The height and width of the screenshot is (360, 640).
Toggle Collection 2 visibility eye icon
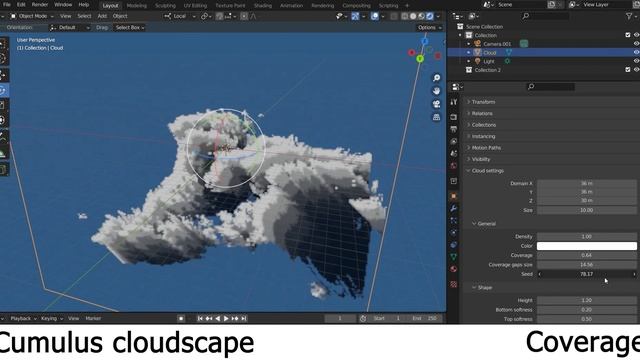[636, 70]
